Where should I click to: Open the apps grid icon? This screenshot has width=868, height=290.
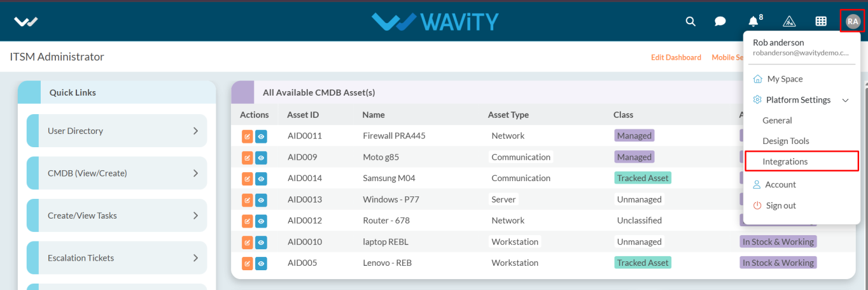click(821, 21)
